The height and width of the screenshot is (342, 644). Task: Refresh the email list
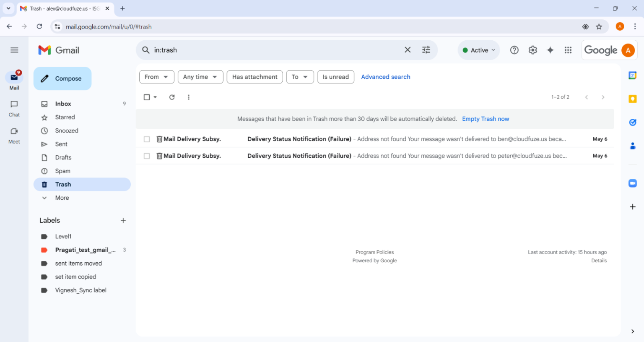pyautogui.click(x=172, y=97)
